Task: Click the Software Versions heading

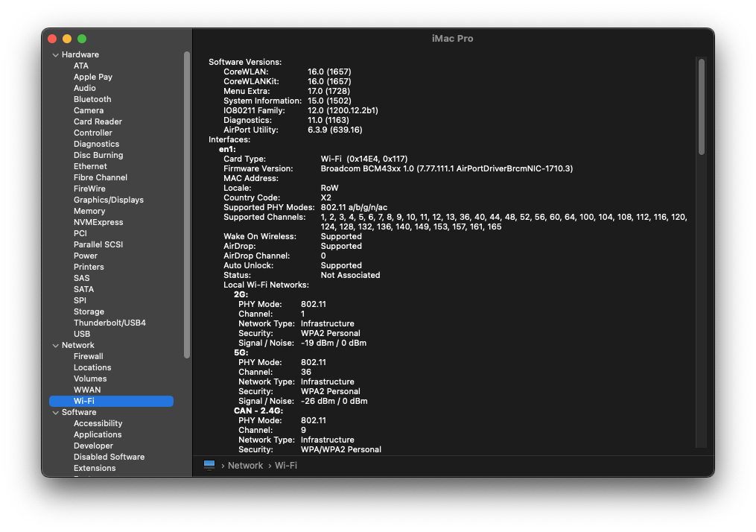Action: tap(245, 62)
